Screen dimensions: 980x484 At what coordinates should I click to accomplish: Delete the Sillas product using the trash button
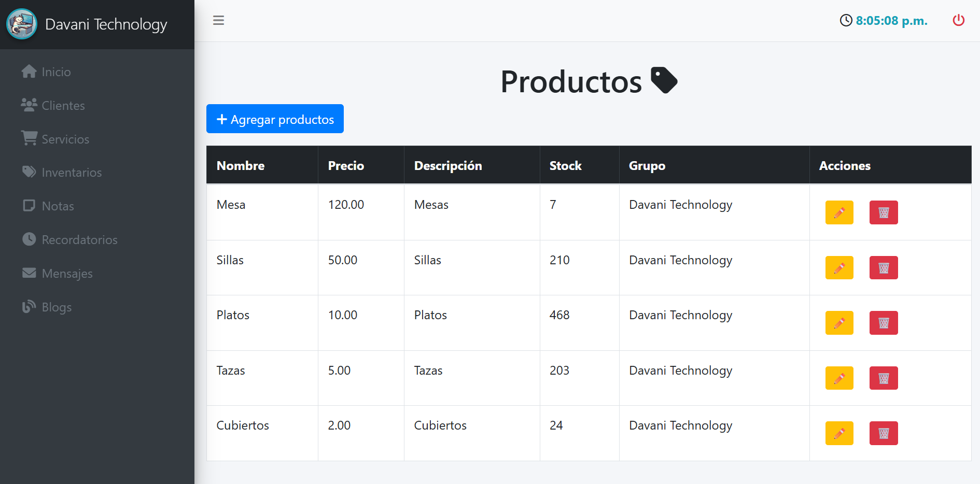884,268
